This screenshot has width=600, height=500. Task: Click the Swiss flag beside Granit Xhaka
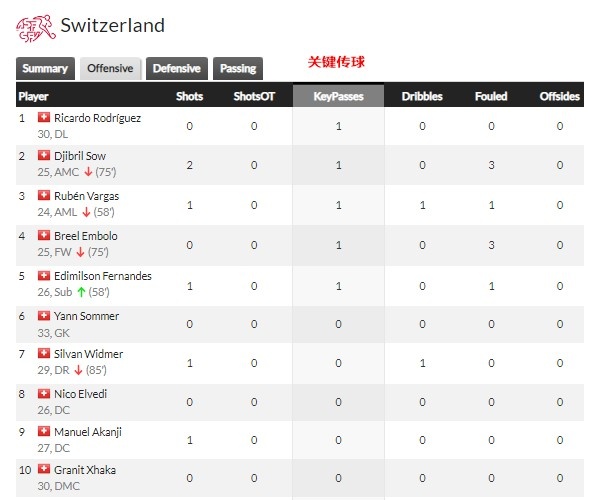point(44,469)
